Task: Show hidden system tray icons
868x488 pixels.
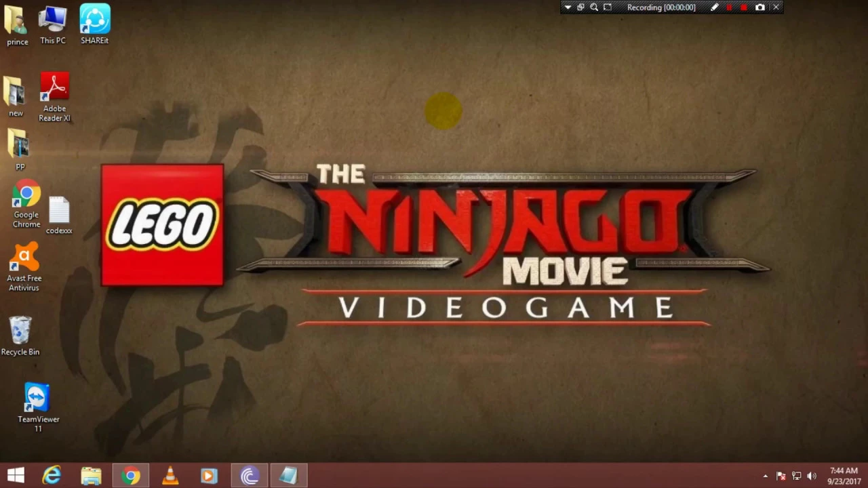Action: click(766, 476)
